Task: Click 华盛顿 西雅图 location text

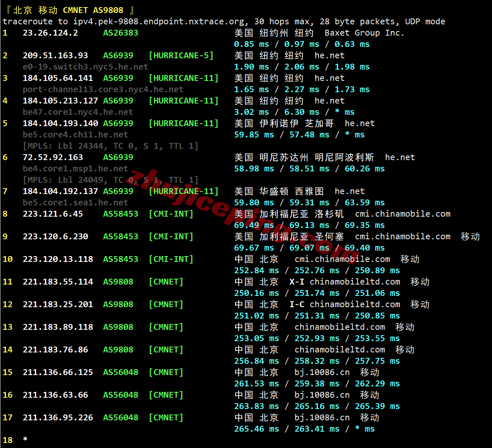Action: (292, 191)
